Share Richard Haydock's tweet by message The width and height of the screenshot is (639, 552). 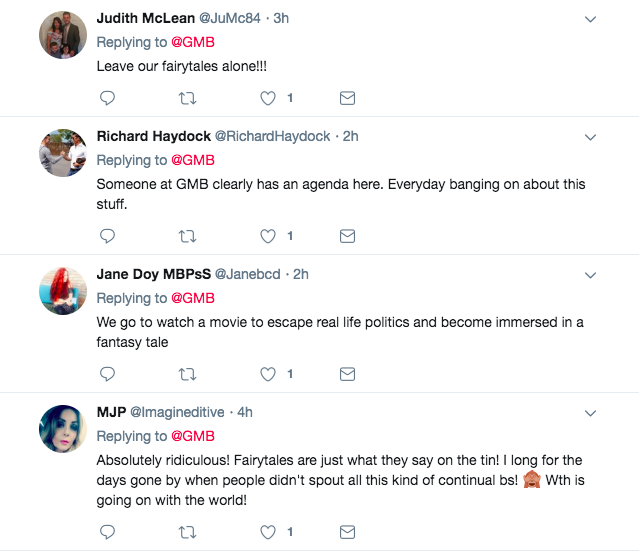point(347,236)
